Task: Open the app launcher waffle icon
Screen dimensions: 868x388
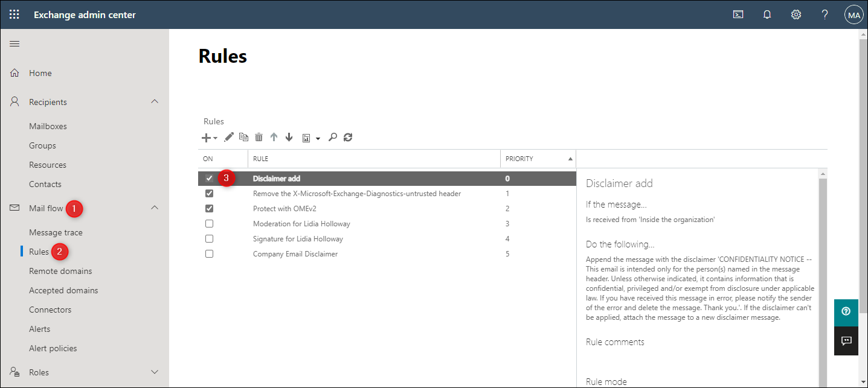Action: coord(14,14)
